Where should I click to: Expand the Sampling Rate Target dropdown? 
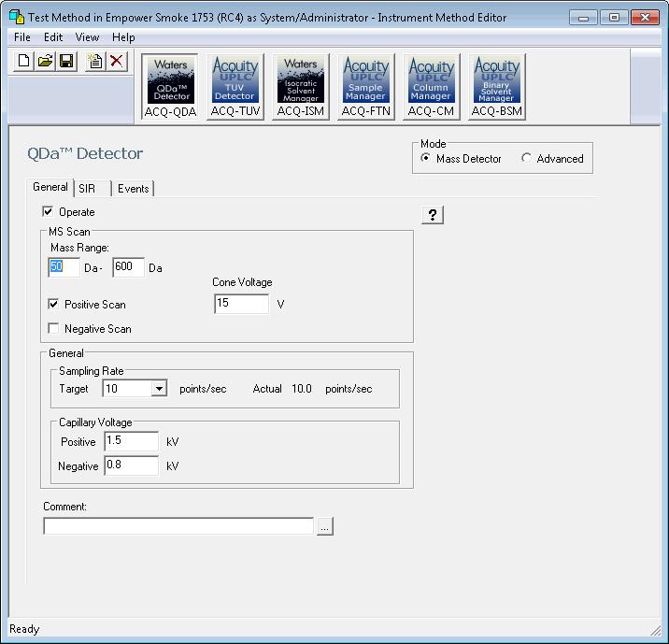point(159,389)
